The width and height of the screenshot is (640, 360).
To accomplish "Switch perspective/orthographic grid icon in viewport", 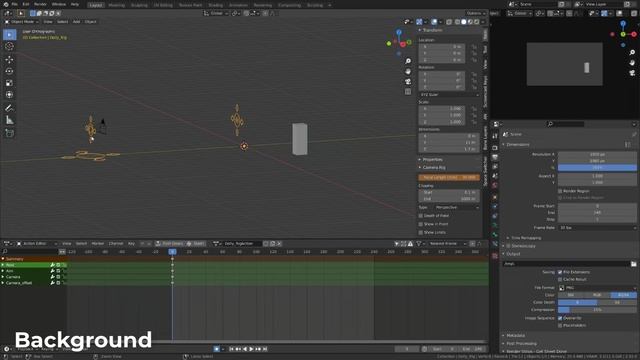I will 408,92.
